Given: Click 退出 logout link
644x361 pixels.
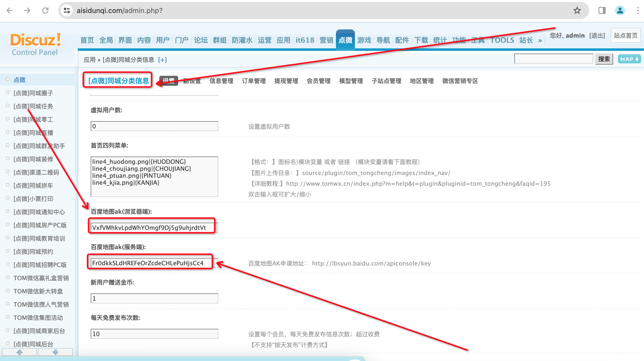Looking at the screenshot, I should [597, 35].
